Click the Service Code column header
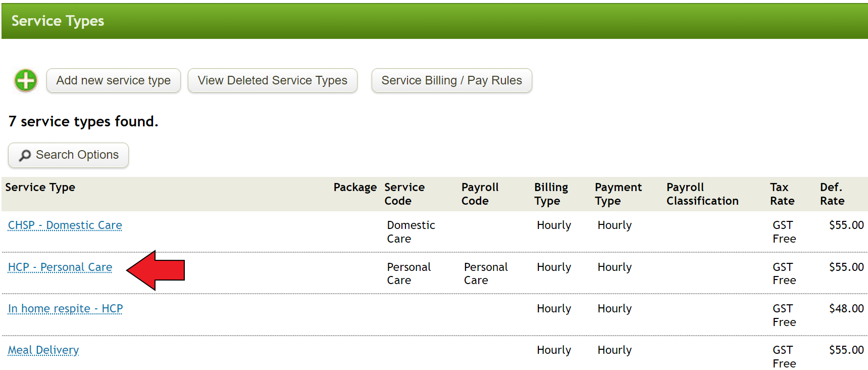 pyautogui.click(x=404, y=194)
